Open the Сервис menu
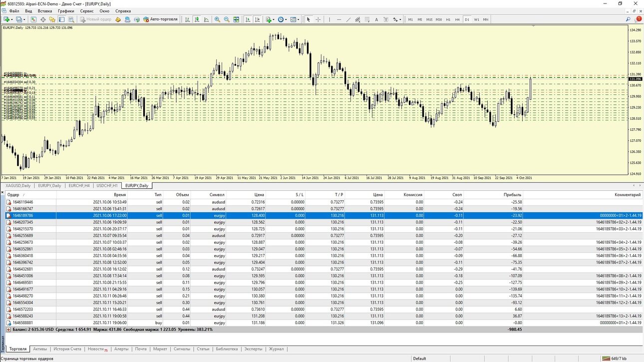The width and height of the screenshot is (644, 362). [87, 11]
